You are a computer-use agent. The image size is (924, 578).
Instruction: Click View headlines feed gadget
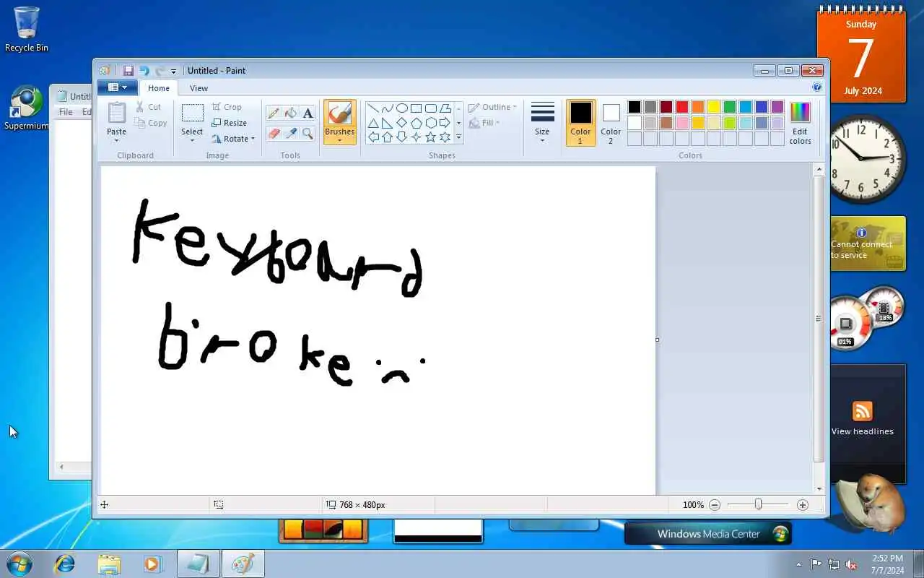[x=863, y=419]
